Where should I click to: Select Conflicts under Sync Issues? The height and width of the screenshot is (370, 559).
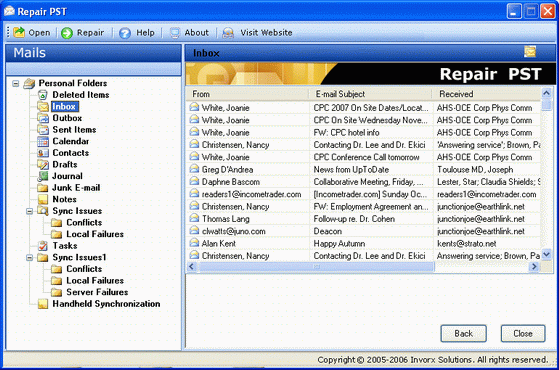[84, 222]
